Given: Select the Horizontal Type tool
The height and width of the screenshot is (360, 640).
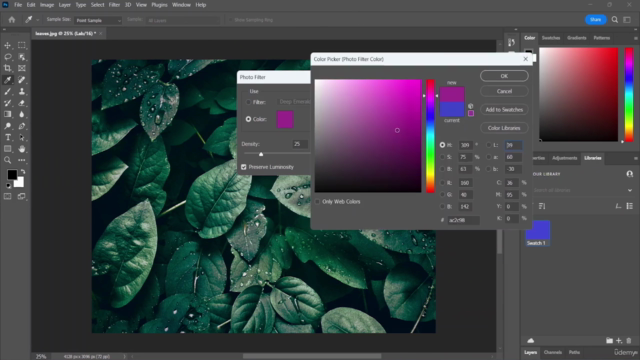Looking at the screenshot, I should [x=8, y=138].
